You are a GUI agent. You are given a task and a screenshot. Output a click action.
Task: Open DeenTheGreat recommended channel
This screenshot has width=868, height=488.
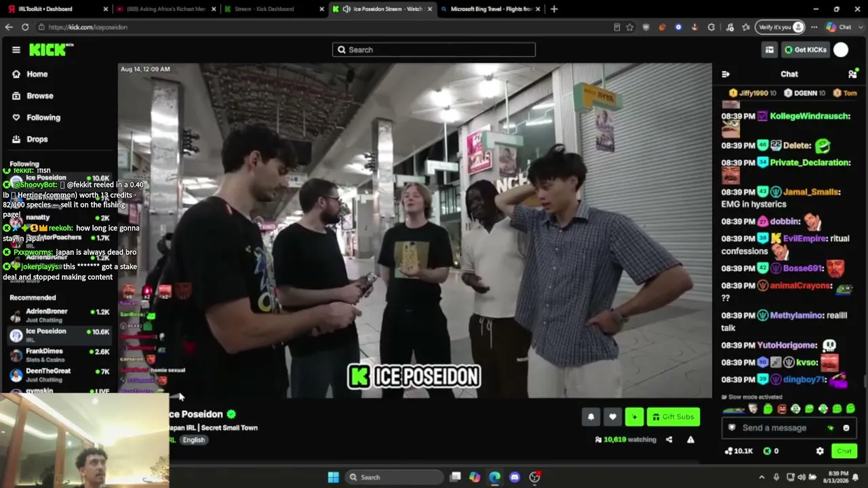pyautogui.click(x=60, y=375)
